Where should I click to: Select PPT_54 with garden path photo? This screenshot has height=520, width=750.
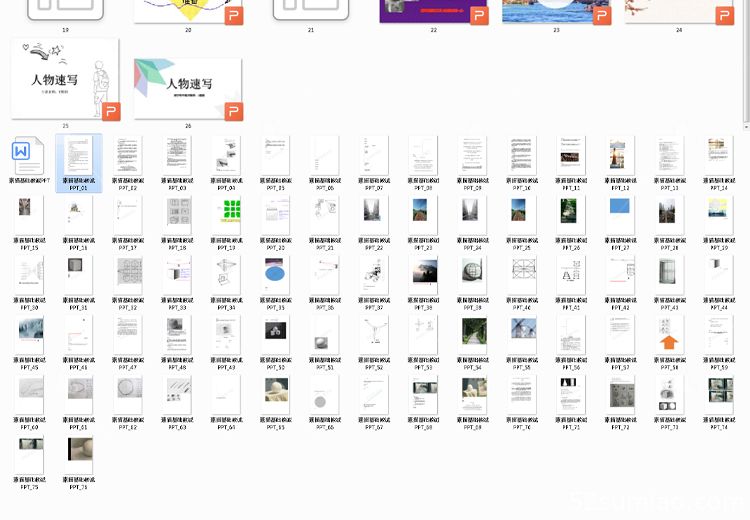(473, 335)
